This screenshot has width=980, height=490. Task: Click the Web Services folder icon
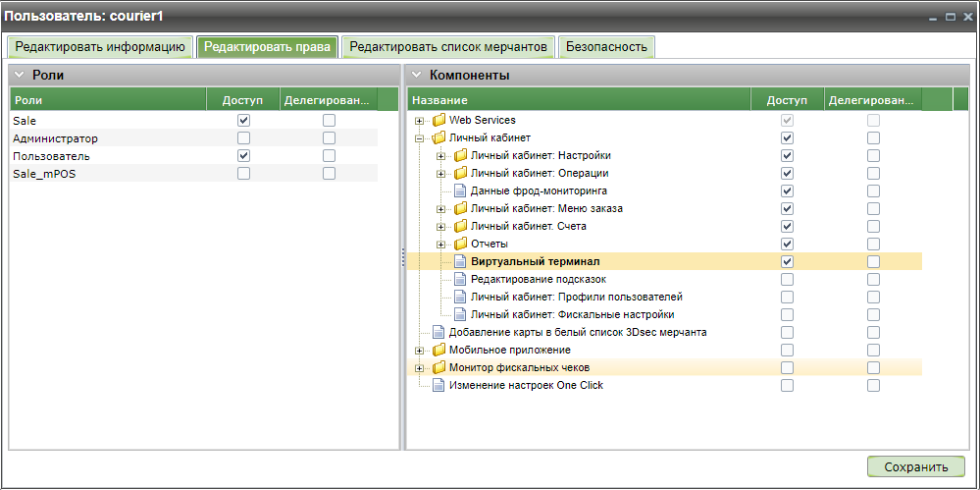coord(438,120)
